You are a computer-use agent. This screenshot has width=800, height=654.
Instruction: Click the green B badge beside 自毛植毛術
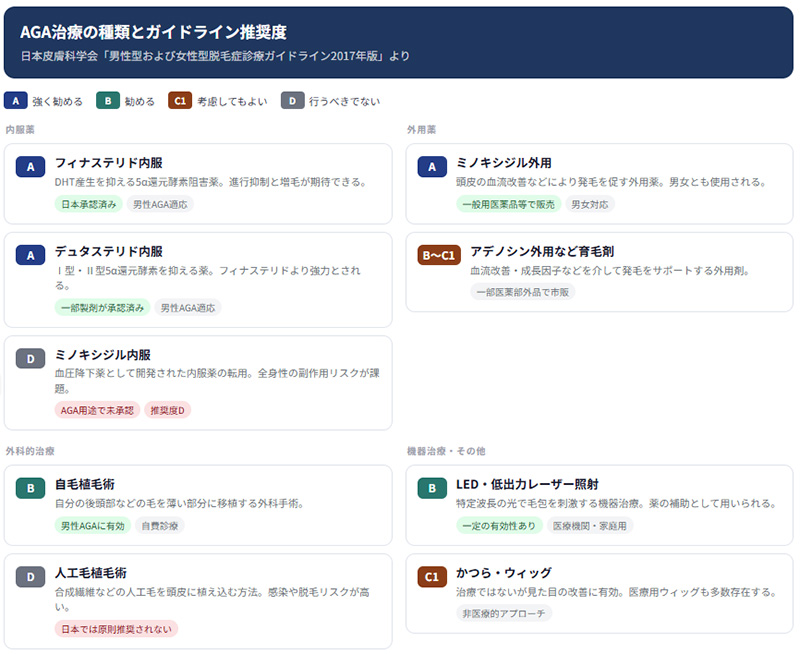(x=31, y=488)
